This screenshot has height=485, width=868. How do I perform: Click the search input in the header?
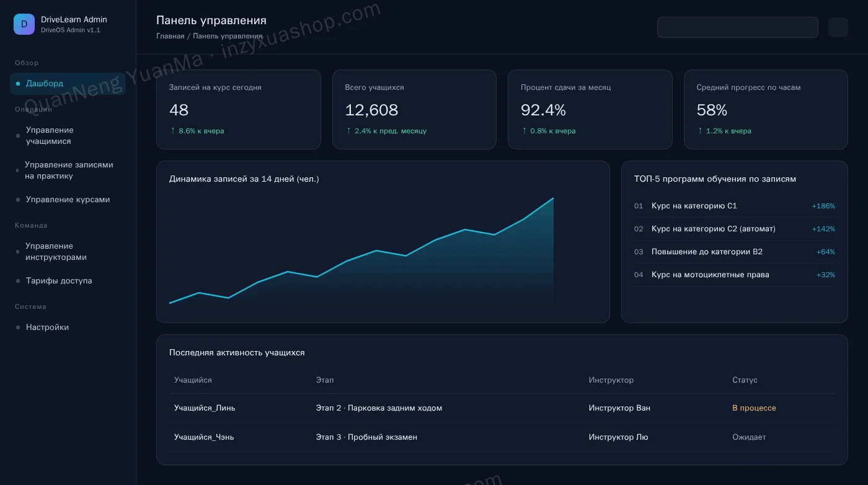pyautogui.click(x=737, y=27)
